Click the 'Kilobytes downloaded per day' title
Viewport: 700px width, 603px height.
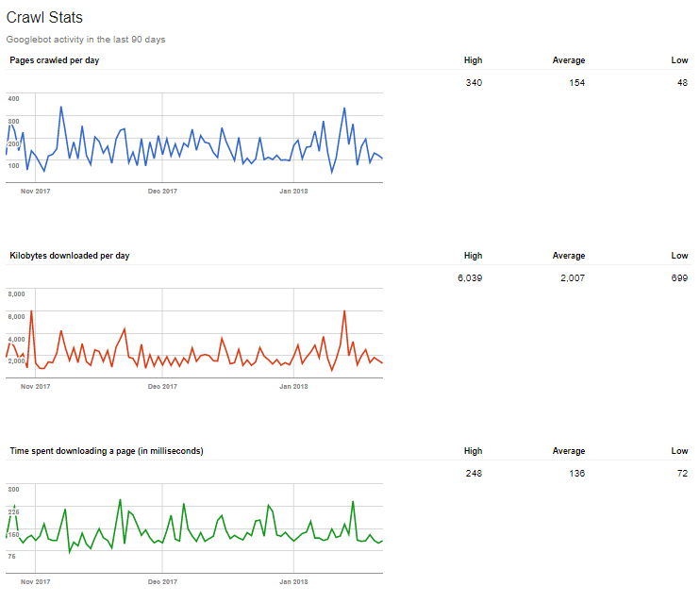tap(70, 256)
